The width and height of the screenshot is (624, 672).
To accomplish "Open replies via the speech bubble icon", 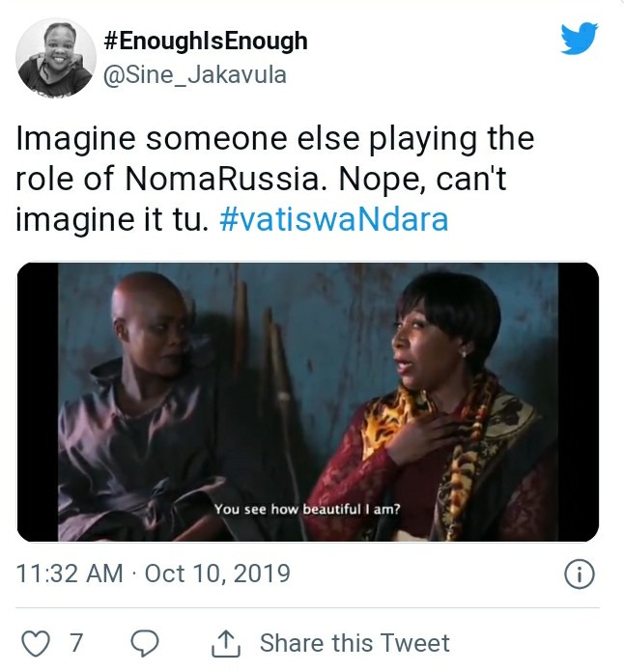I will (x=145, y=644).
